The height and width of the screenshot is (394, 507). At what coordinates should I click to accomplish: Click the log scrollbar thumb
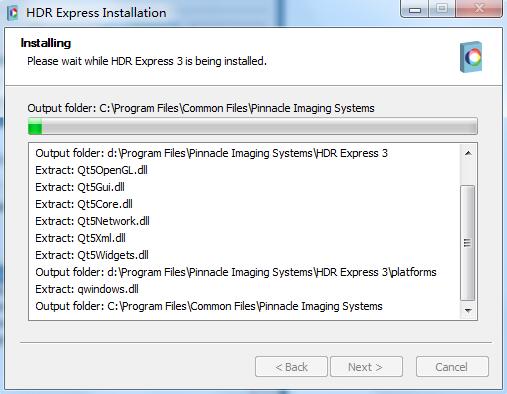click(468, 243)
